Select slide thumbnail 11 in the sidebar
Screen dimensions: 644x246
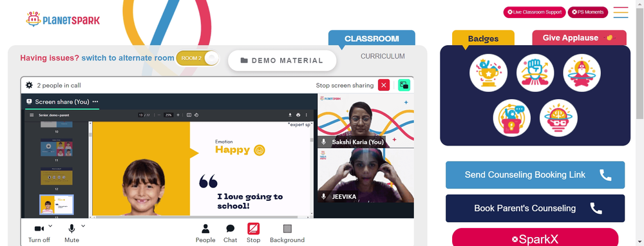pyautogui.click(x=57, y=147)
